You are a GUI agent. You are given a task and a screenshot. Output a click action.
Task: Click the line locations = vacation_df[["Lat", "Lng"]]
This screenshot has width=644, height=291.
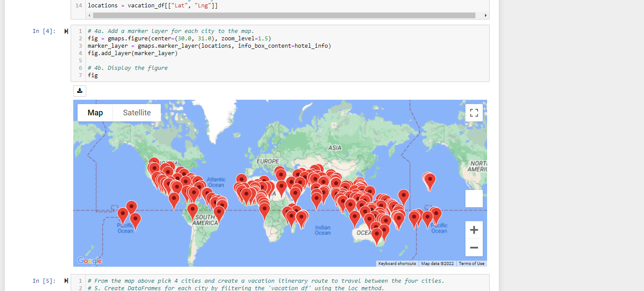pyautogui.click(x=153, y=6)
